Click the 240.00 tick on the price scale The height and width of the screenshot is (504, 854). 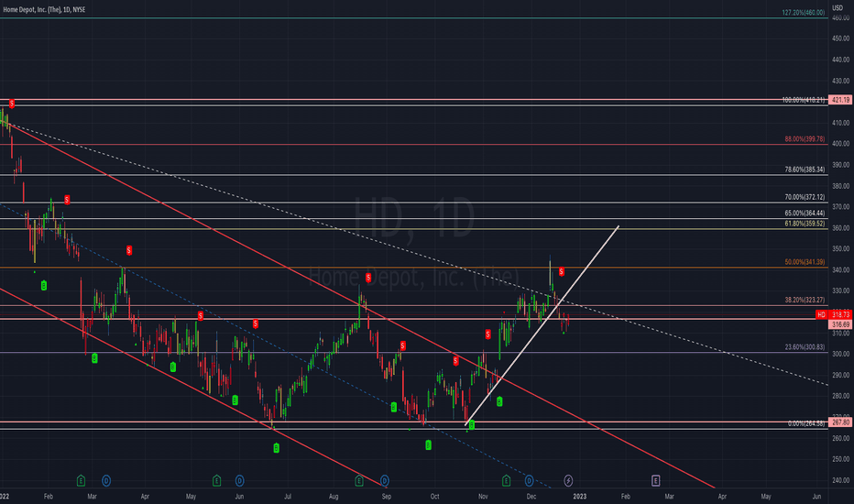click(x=840, y=480)
